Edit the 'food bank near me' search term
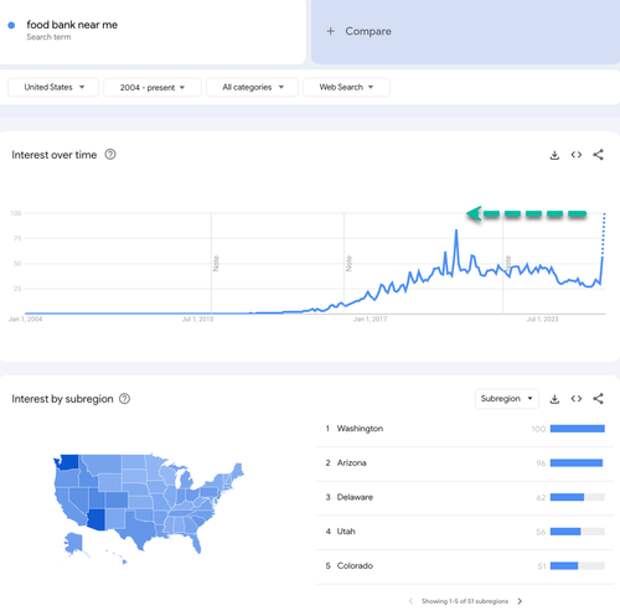Image resolution: width=620 pixels, height=611 pixels. [x=72, y=25]
